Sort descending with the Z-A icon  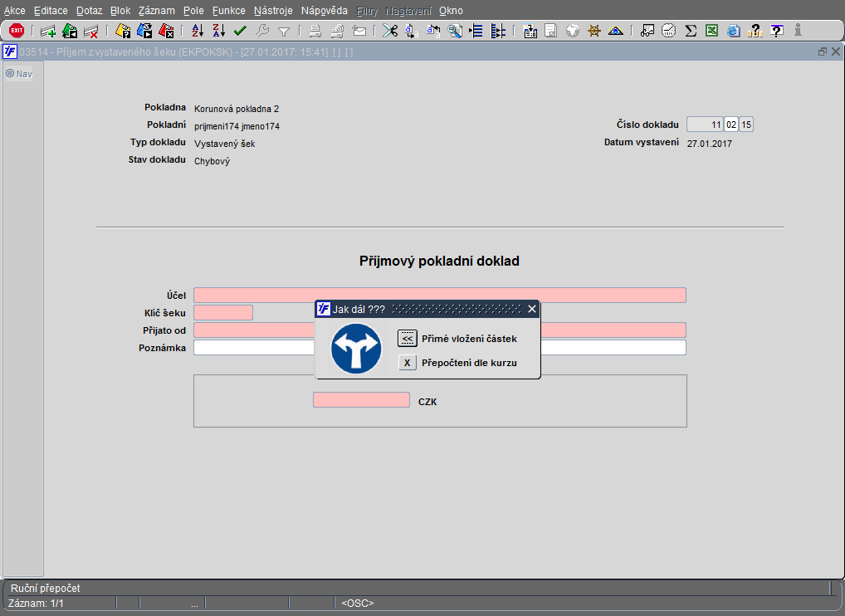tap(219, 31)
